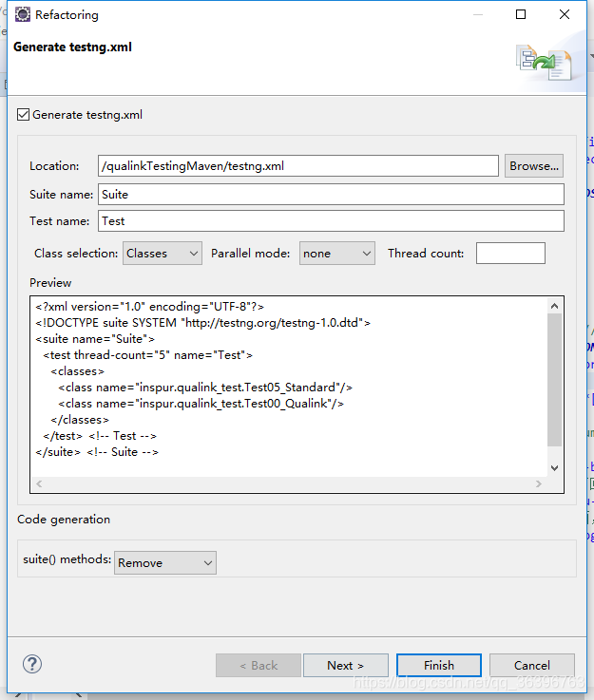Uncheck the Generate testng.xml checkbox
Image resolution: width=594 pixels, height=700 pixels.
[x=23, y=115]
